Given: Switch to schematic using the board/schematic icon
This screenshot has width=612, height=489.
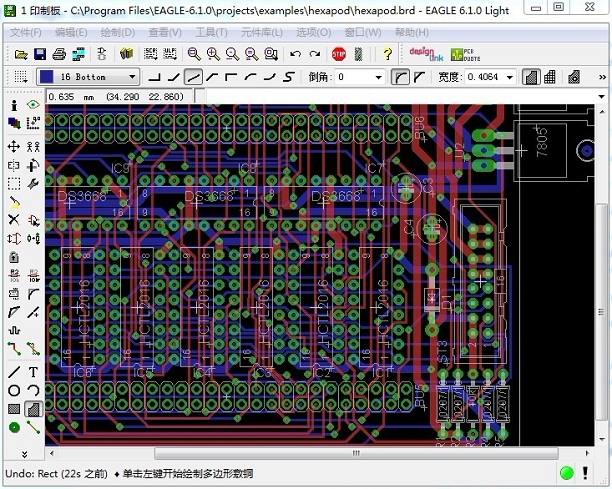Looking at the screenshot, I should tap(101, 54).
